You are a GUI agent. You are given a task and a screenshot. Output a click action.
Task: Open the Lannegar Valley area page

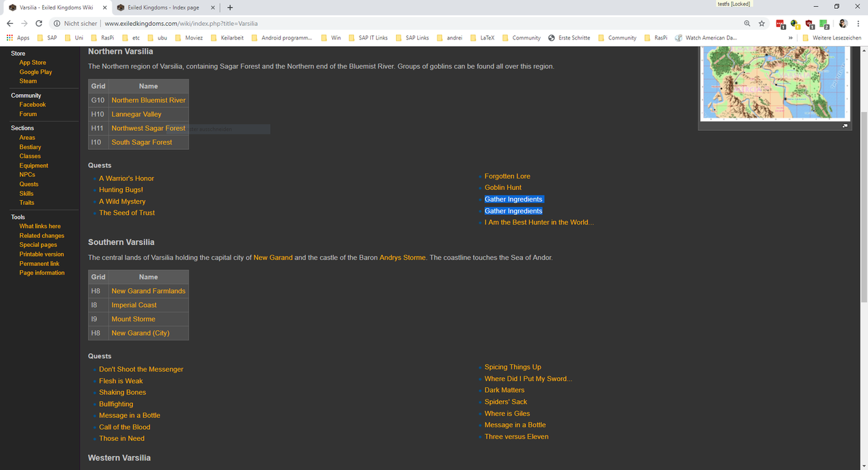click(x=136, y=115)
